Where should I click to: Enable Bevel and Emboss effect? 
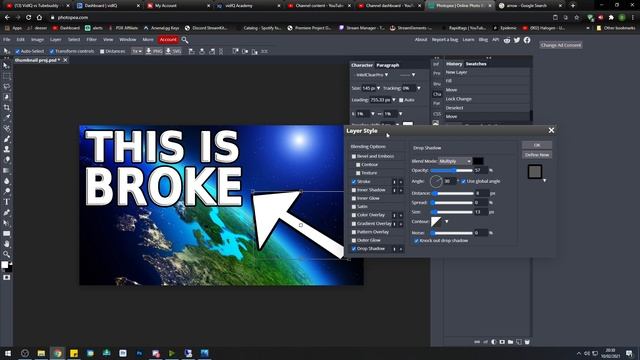point(354,156)
